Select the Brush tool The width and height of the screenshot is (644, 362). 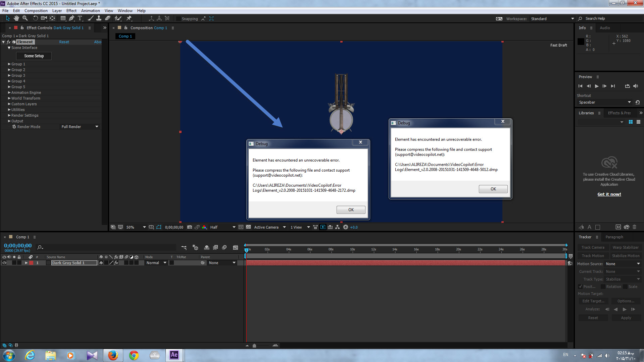click(91, 18)
